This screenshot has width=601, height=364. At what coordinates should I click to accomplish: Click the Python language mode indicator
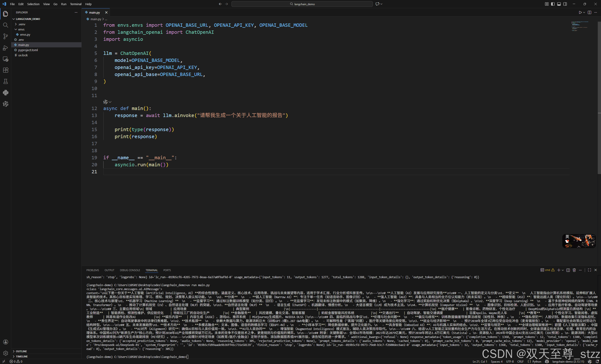coord(536,362)
